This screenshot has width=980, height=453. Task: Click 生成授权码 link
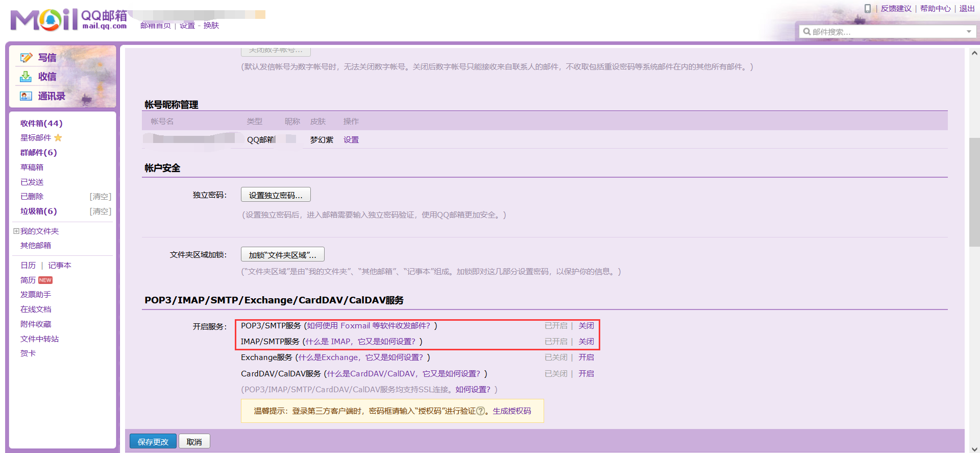[x=511, y=411]
